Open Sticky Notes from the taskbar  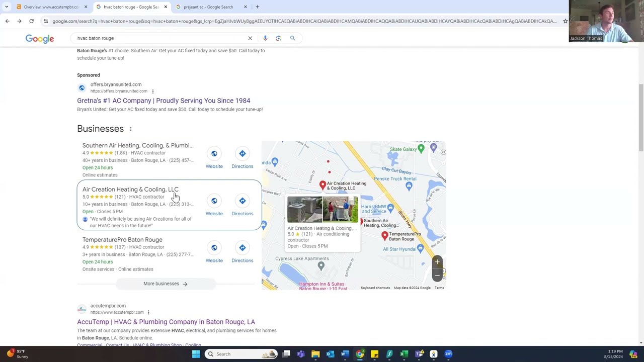(374, 354)
